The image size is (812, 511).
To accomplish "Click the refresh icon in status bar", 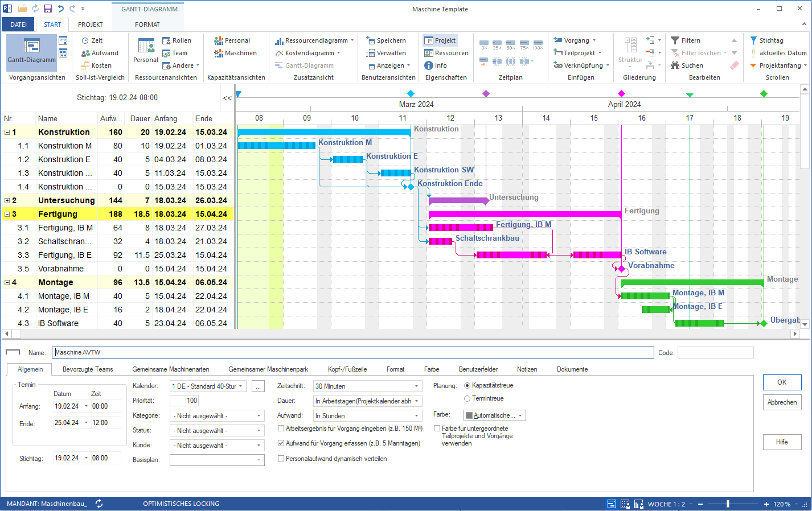I will (x=99, y=504).
